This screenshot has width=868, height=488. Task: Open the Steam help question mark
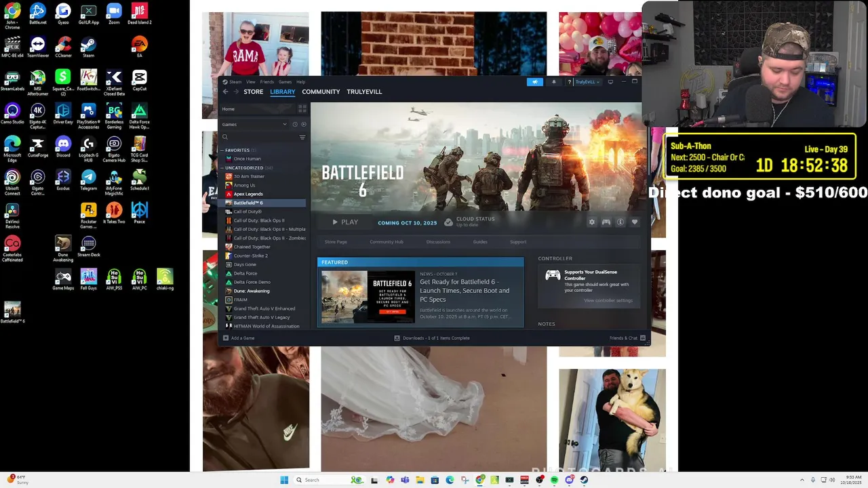pos(570,82)
